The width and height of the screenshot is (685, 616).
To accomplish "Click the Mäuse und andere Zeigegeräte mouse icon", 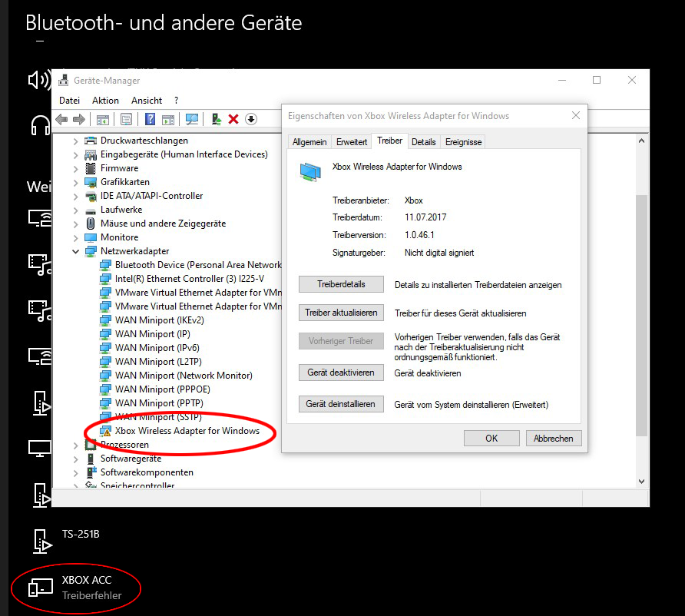I will pos(91,224).
